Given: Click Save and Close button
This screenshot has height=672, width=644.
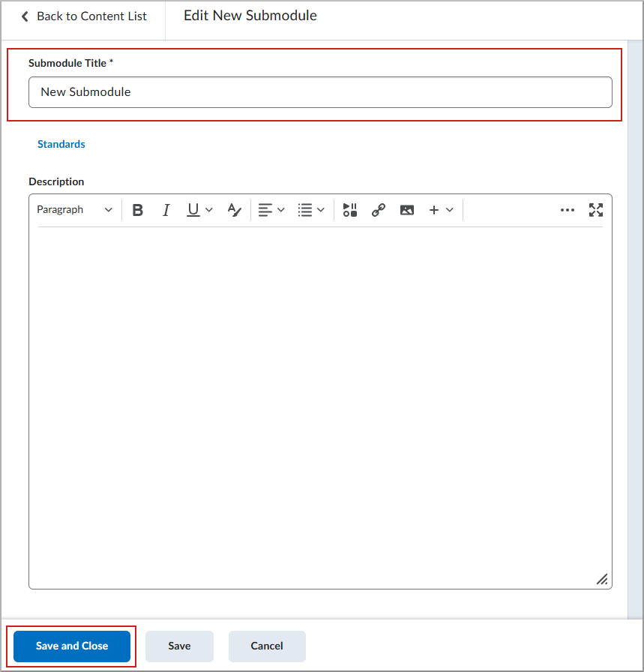Looking at the screenshot, I should pos(72,646).
